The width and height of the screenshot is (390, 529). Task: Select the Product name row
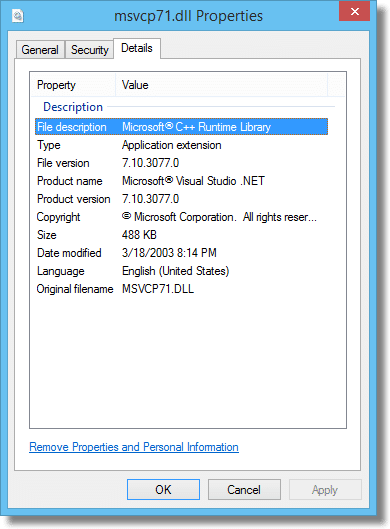click(181, 181)
